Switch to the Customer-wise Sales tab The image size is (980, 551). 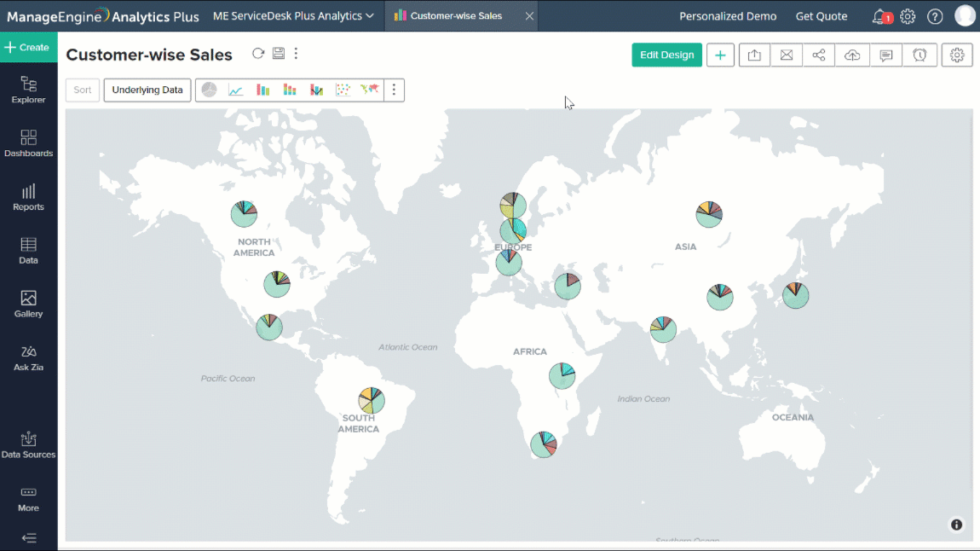coord(456,16)
